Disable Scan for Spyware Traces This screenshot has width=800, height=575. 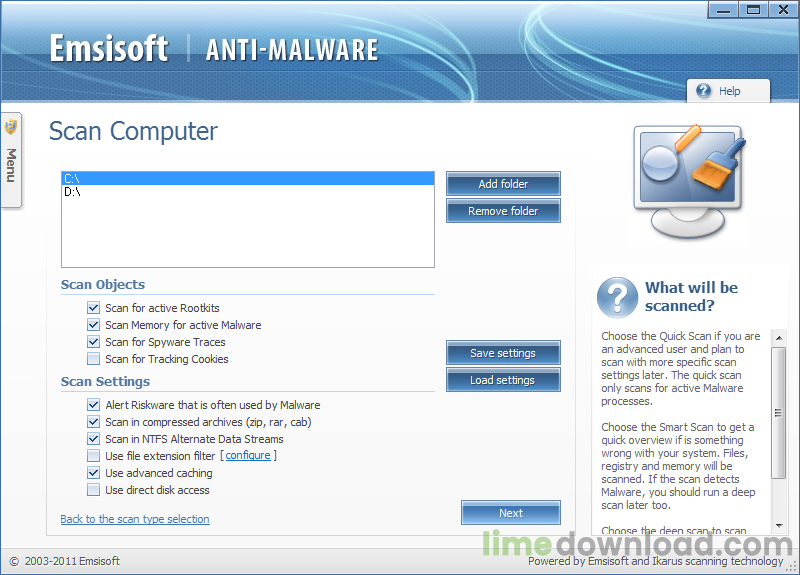[x=93, y=341]
